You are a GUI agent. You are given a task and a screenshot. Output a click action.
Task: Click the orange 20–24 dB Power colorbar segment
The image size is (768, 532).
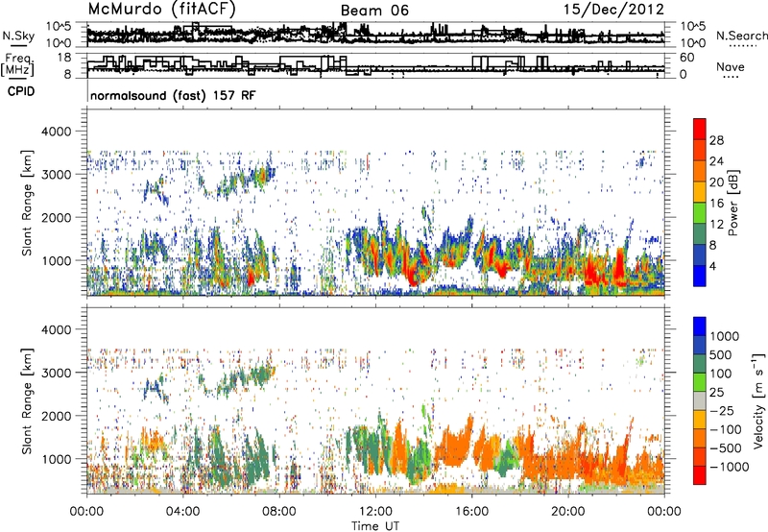click(700, 172)
